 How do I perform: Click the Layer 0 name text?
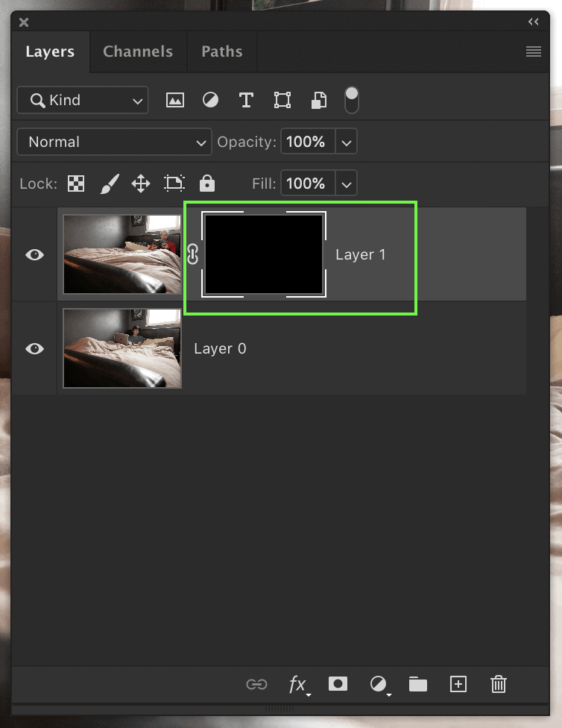220,348
